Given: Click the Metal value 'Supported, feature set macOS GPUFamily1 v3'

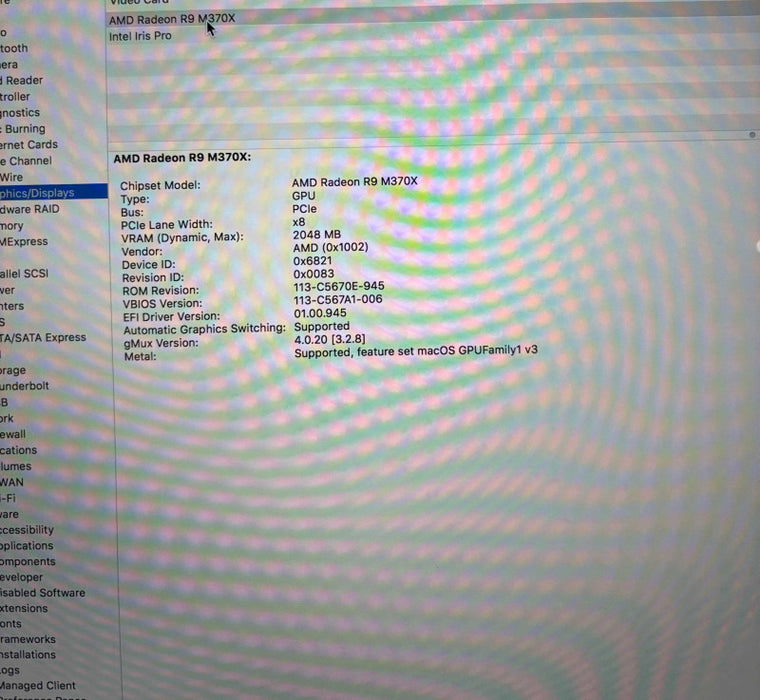Looking at the screenshot, I should coord(416,351).
